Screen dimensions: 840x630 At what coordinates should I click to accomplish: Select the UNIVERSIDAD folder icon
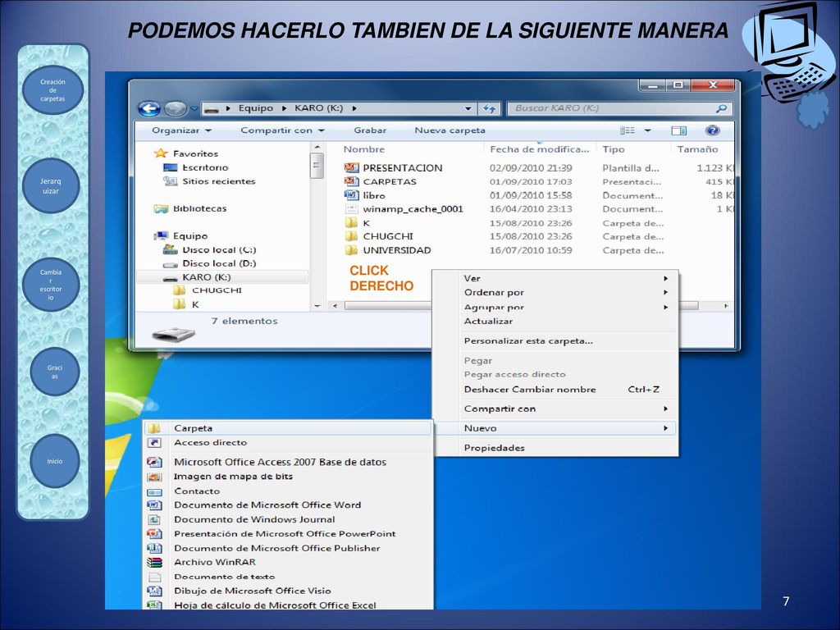tap(351, 250)
